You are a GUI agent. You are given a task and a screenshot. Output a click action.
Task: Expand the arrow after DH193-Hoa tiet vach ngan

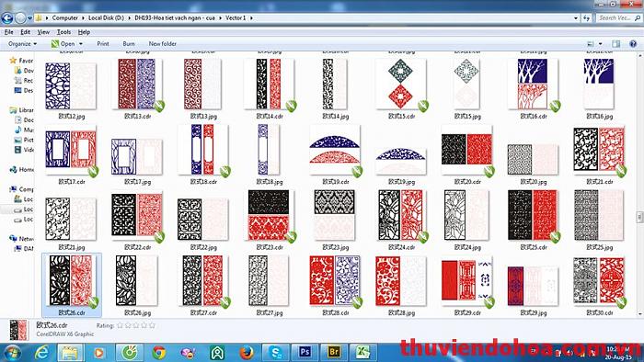point(221,18)
